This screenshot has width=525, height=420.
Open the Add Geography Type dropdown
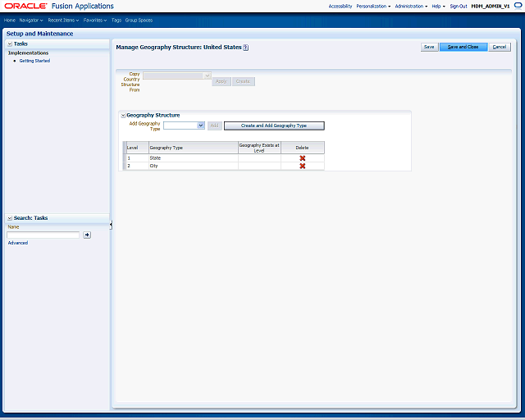[200, 126]
